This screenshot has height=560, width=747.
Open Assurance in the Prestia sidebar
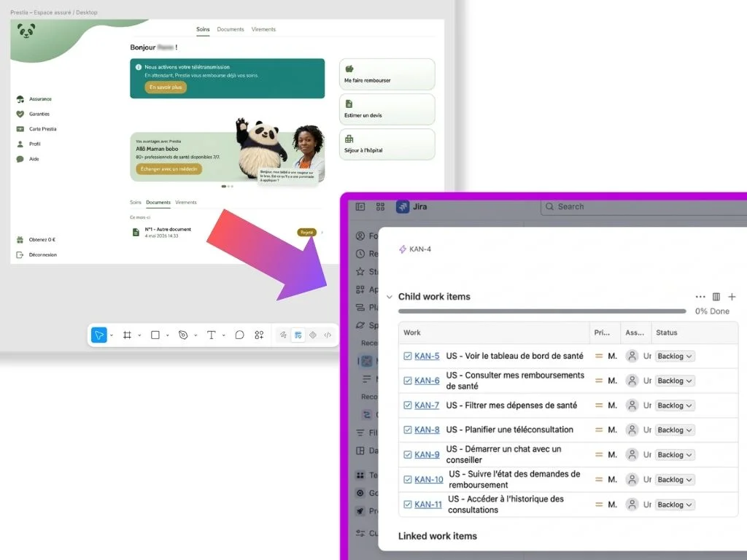tap(34, 99)
